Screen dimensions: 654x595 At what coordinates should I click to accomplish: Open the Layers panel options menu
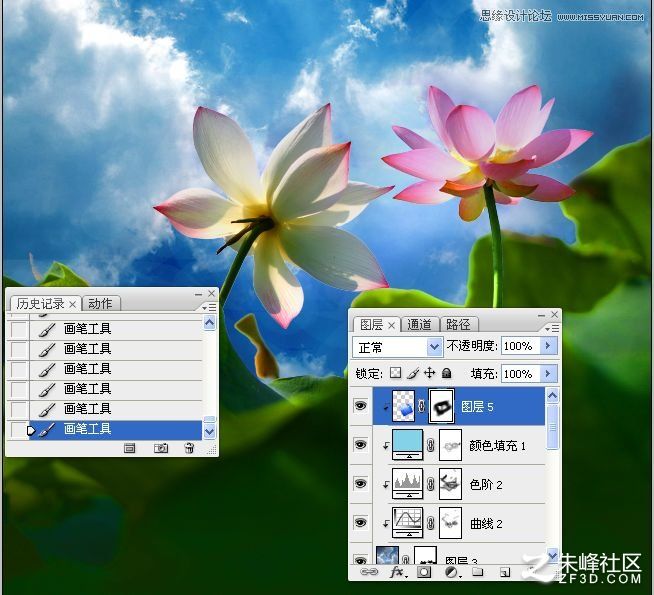click(553, 329)
